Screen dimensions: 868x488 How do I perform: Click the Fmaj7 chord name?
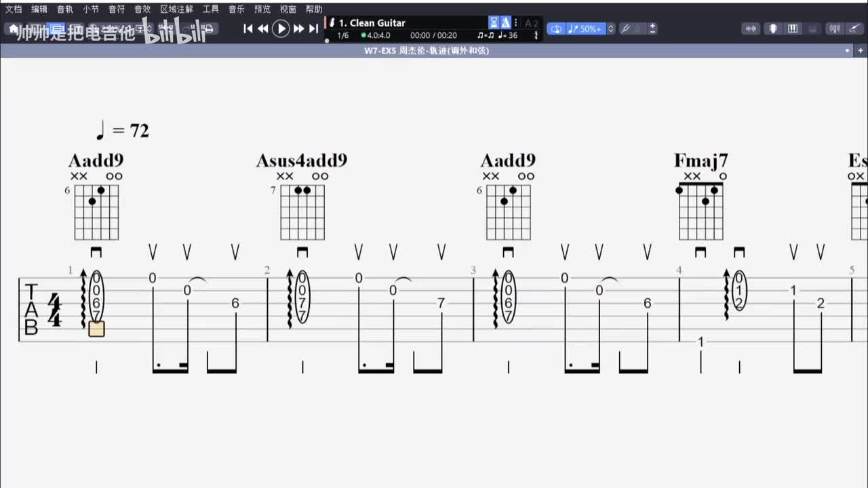(x=701, y=161)
